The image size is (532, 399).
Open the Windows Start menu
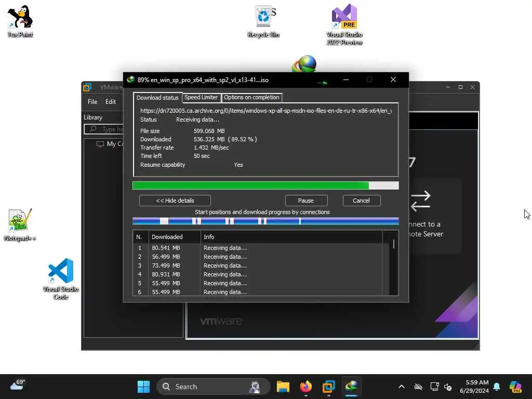pyautogui.click(x=143, y=387)
